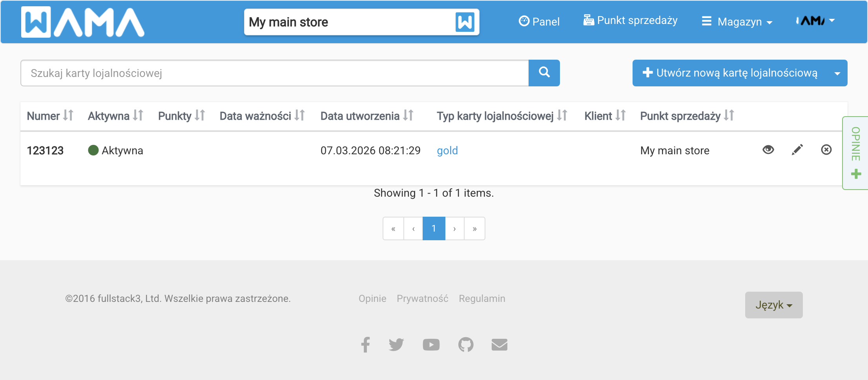
Task: Click My main store cell in table row
Action: 675,151
